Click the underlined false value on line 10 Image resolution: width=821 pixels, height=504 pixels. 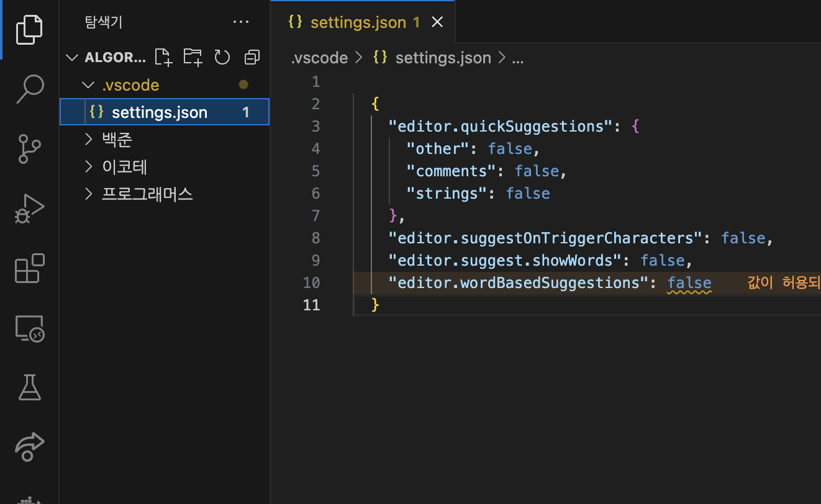[689, 283]
